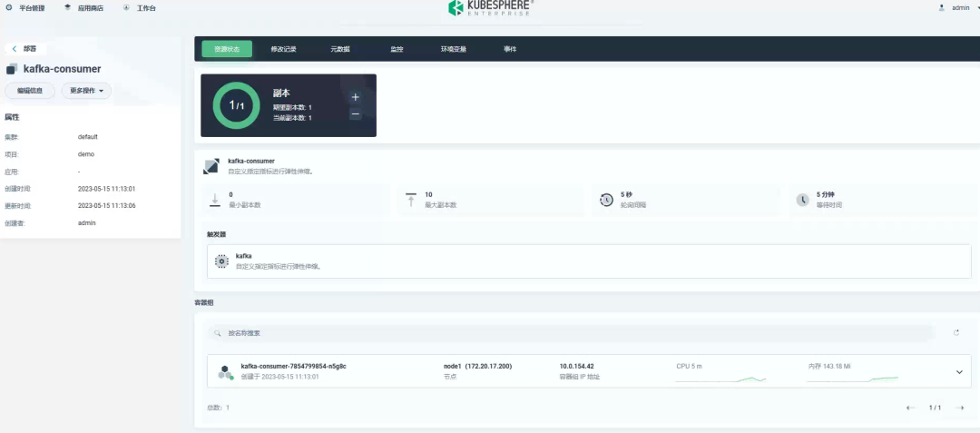Go to previous page of pods
The image size is (980, 433).
910,408
